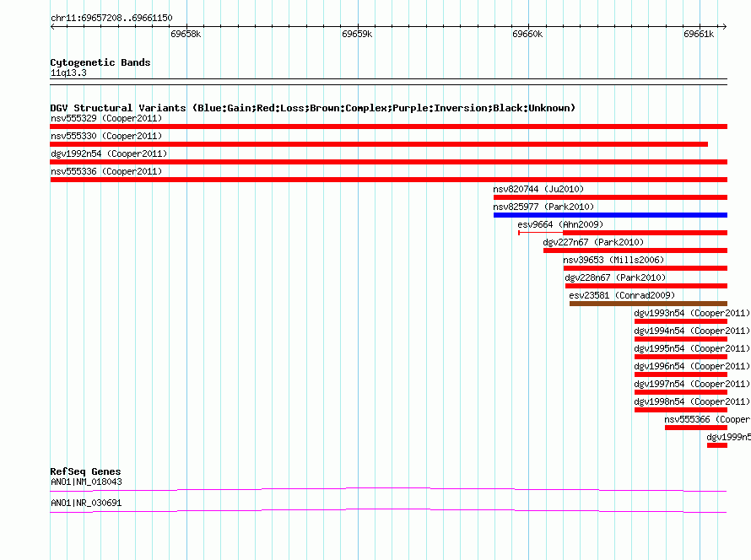751x560 pixels.
Task: Click the right arrowhead of the ruler
Action: pyautogui.click(x=724, y=26)
